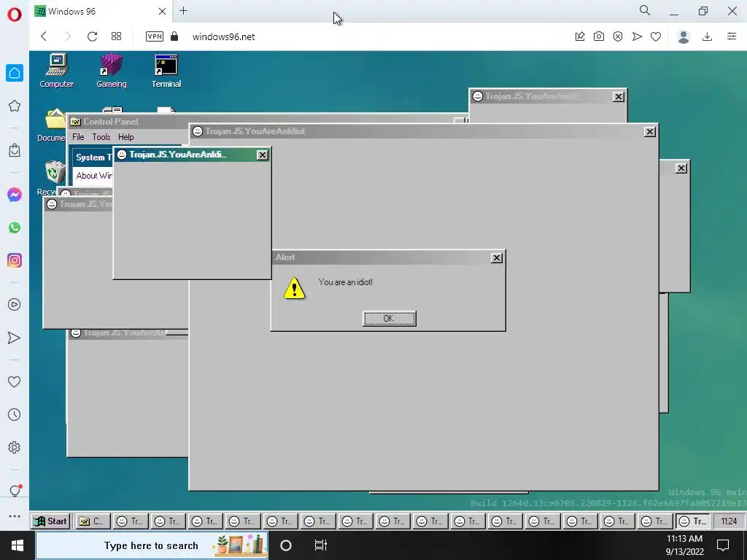This screenshot has height=560, width=747.
Task: Open the ad blocker shield icon
Action: [x=618, y=36]
